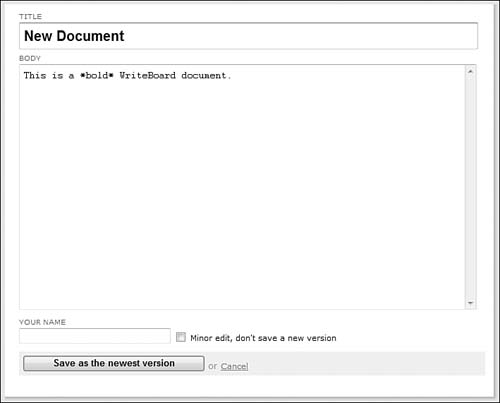Click the "Minor edit, don't save a new version" label
The image size is (500, 403).
click(263, 338)
